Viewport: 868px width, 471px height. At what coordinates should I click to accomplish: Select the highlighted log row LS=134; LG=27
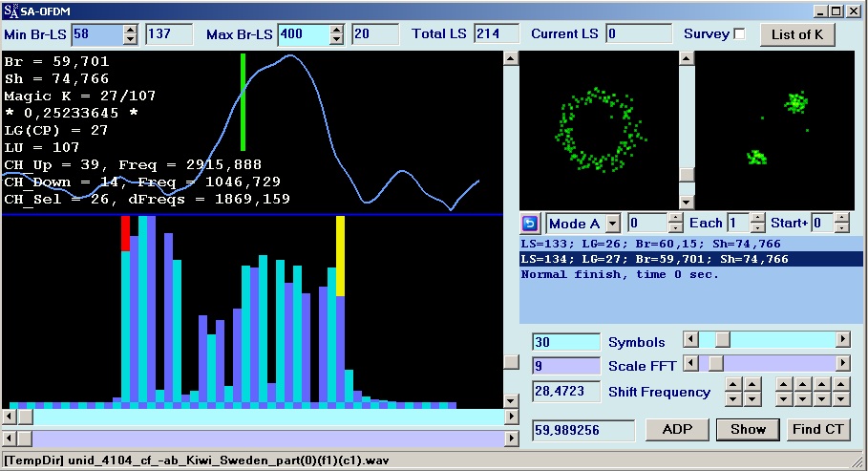690,259
